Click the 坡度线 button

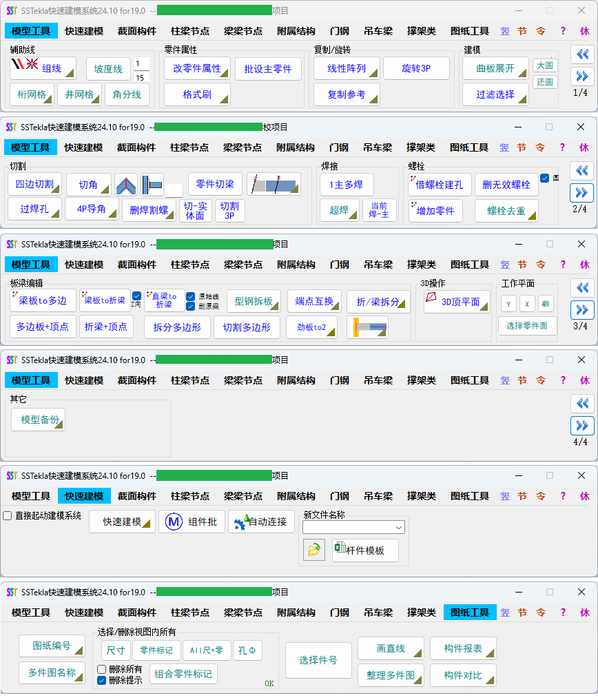pyautogui.click(x=108, y=69)
